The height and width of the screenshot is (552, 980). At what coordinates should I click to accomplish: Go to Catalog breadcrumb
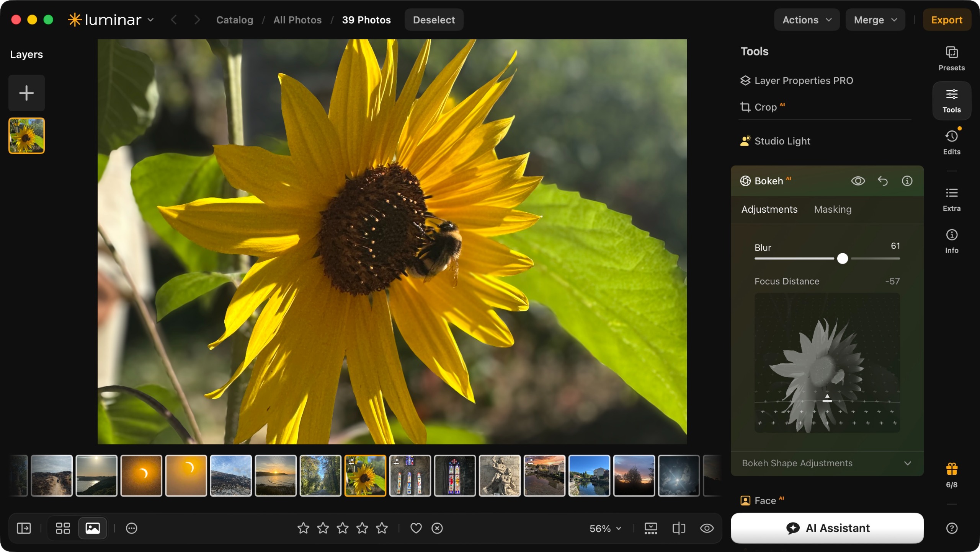click(235, 20)
